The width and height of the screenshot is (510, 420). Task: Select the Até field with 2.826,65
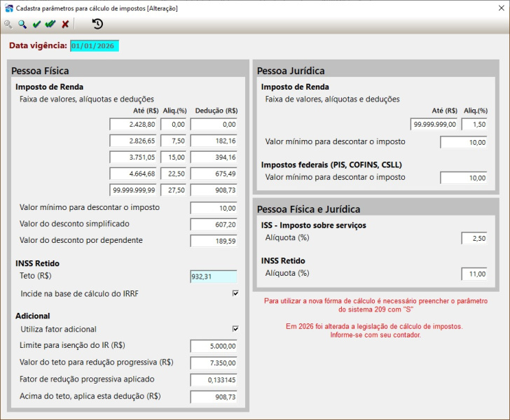click(x=132, y=141)
